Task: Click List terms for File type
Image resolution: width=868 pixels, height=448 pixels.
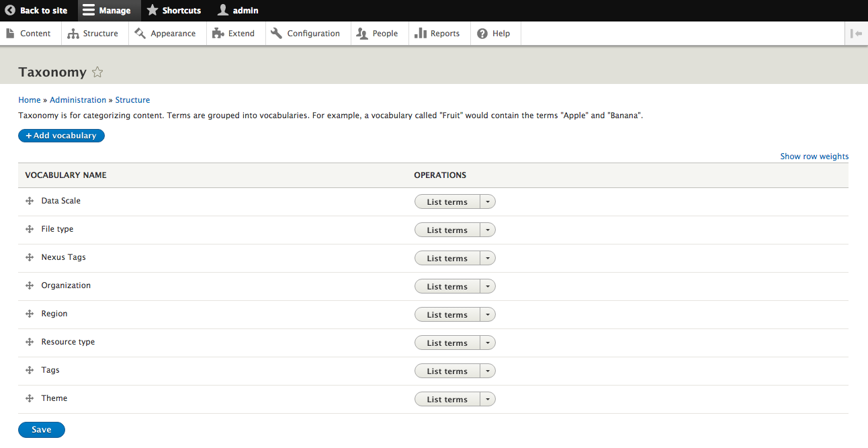Action: point(447,230)
